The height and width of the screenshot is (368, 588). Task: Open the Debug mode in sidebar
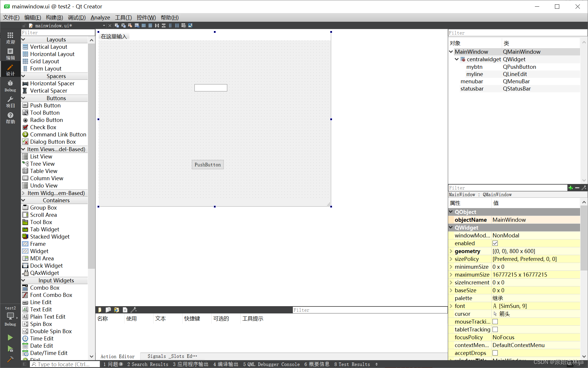click(x=10, y=86)
